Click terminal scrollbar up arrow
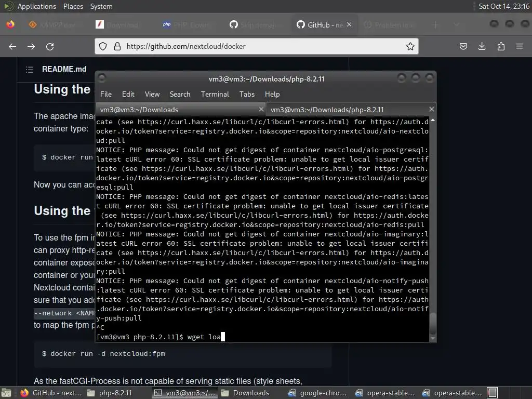Image resolution: width=532 pixels, height=399 pixels. pyautogui.click(x=433, y=121)
